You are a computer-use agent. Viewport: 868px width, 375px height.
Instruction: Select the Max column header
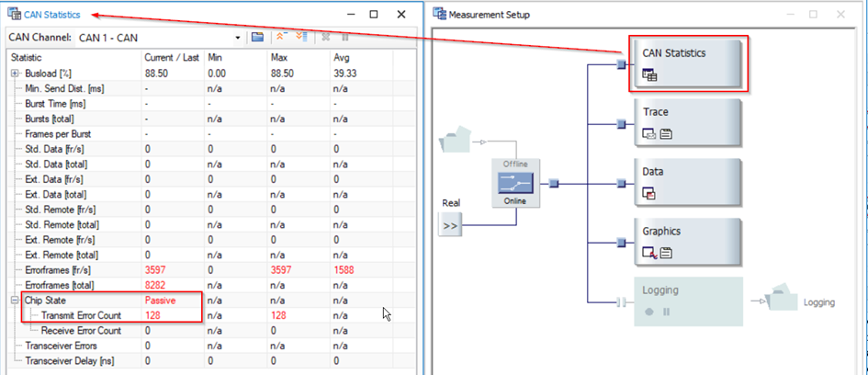coord(281,58)
